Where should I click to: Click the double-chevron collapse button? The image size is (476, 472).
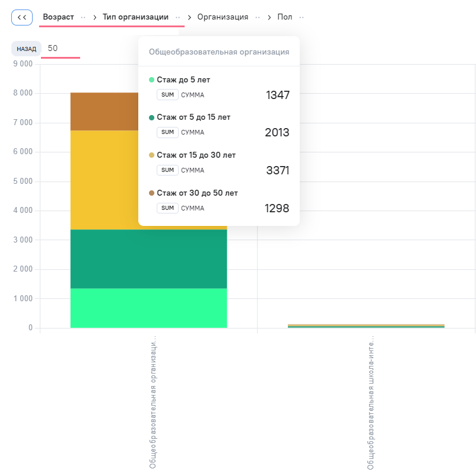click(x=21, y=17)
